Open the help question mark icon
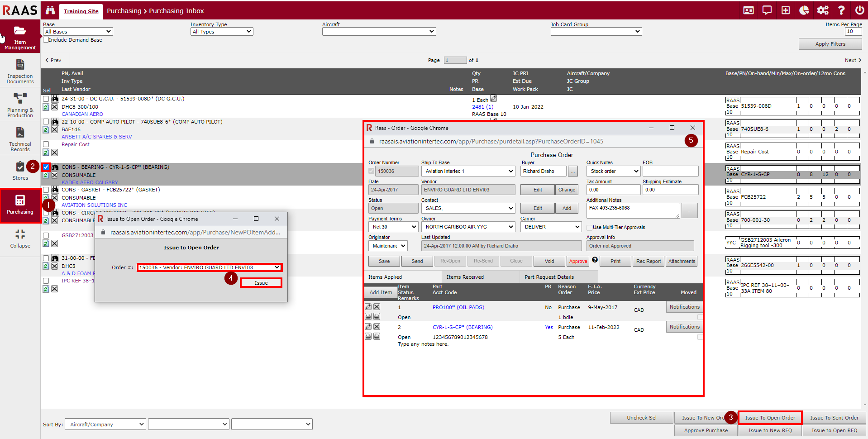 841,10
